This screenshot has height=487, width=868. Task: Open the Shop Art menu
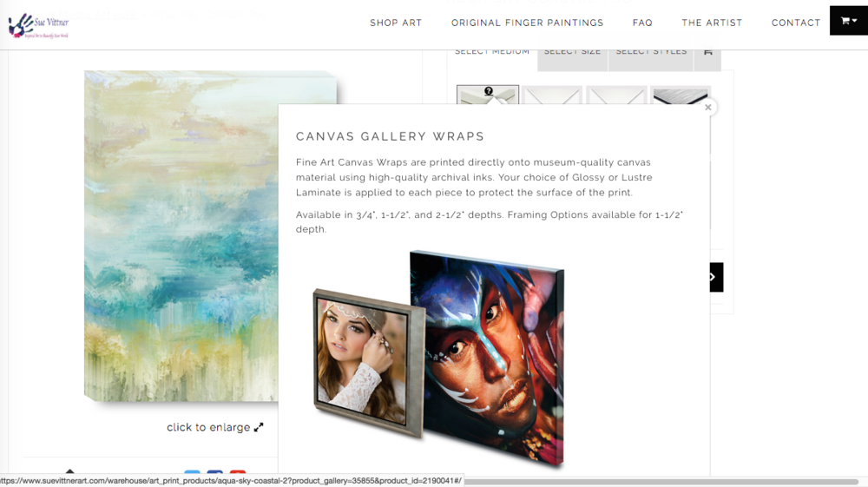(x=396, y=23)
